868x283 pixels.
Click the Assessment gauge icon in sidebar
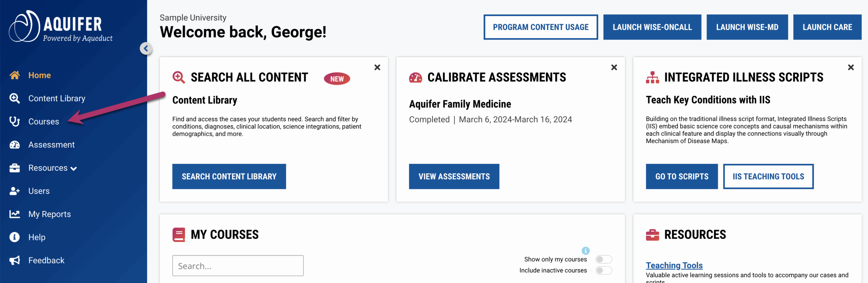(15, 145)
